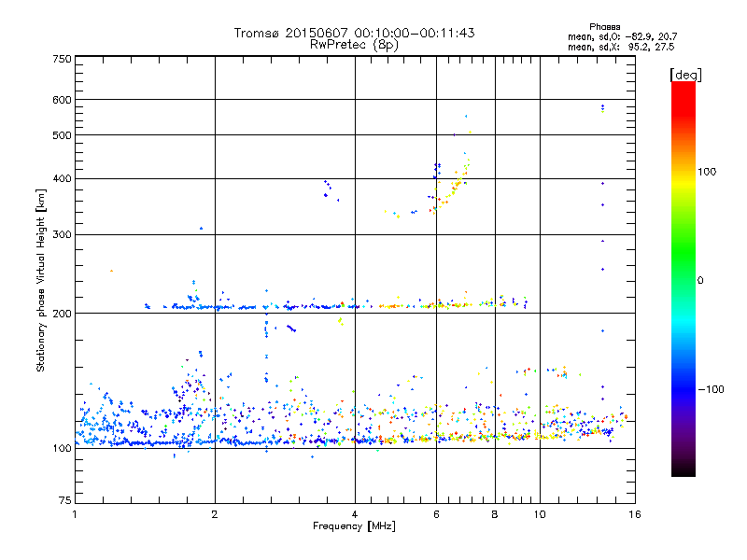The width and height of the screenshot is (747, 560).
Task: Click the y-axis tick label "75"
Action: [65, 500]
